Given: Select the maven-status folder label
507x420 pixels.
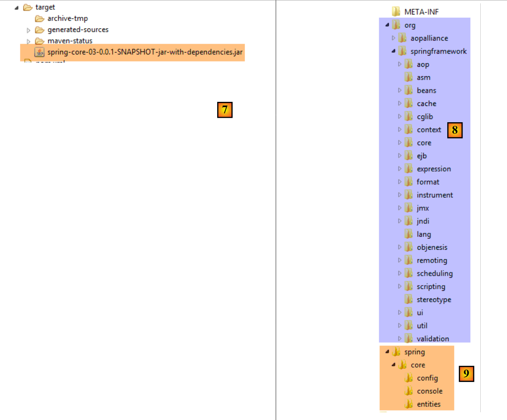Looking at the screenshot, I should [x=70, y=41].
